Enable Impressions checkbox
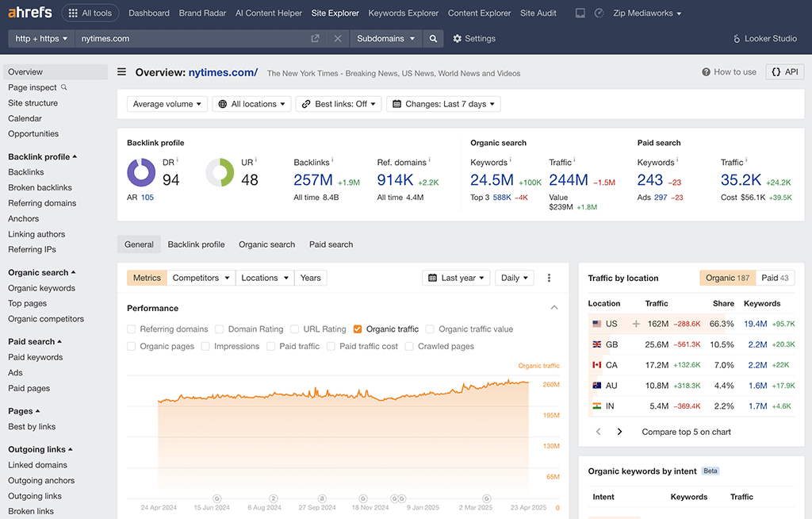This screenshot has height=519, width=812. pos(205,346)
